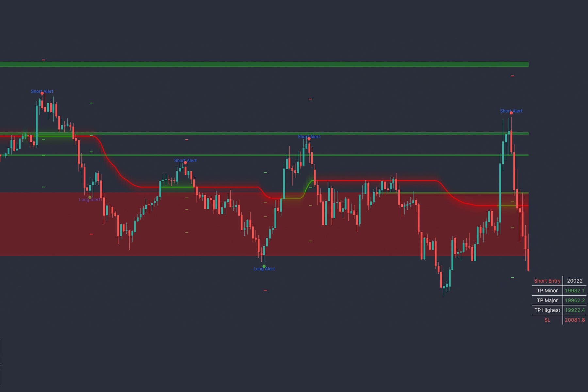
Task: Click the TP Major row label
Action: [x=547, y=301]
